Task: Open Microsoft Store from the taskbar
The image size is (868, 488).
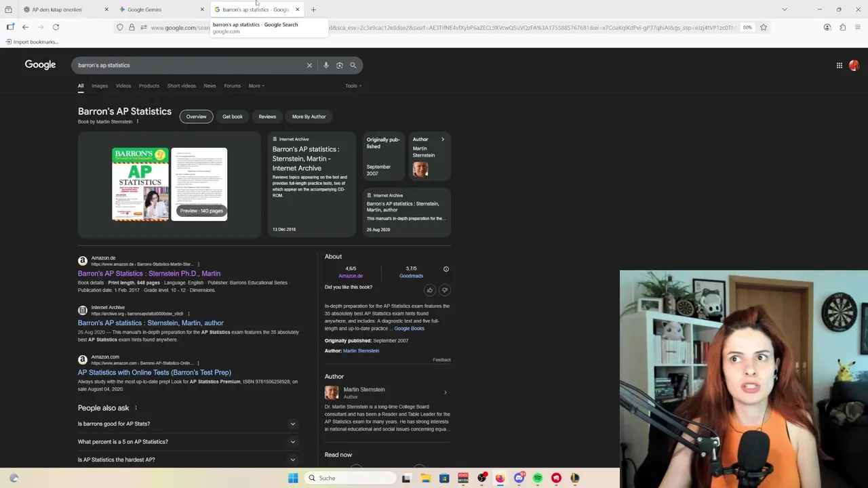Action: coord(444,478)
